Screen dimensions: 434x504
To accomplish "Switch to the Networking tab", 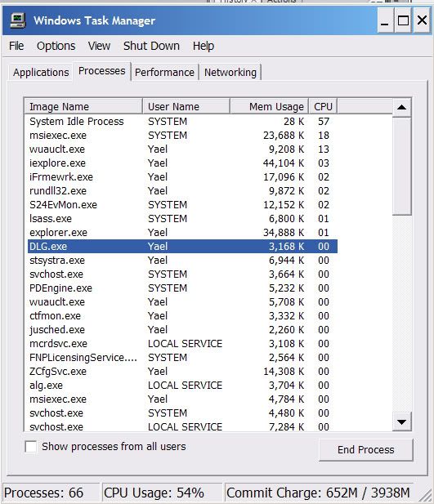I will click(230, 73).
